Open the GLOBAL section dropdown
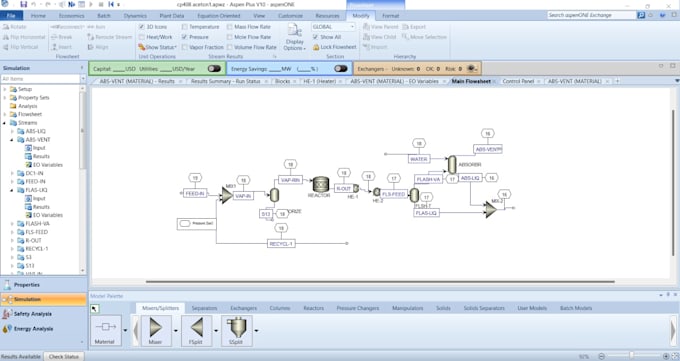680x361 pixels. 333,27
